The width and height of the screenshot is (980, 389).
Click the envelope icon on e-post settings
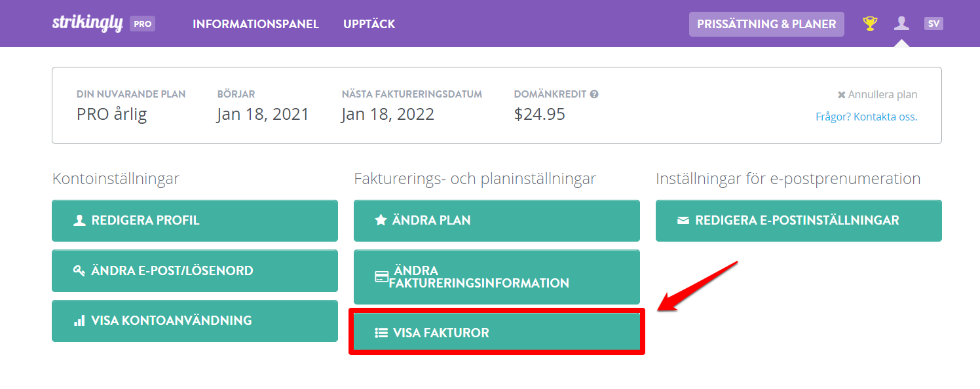click(x=683, y=221)
